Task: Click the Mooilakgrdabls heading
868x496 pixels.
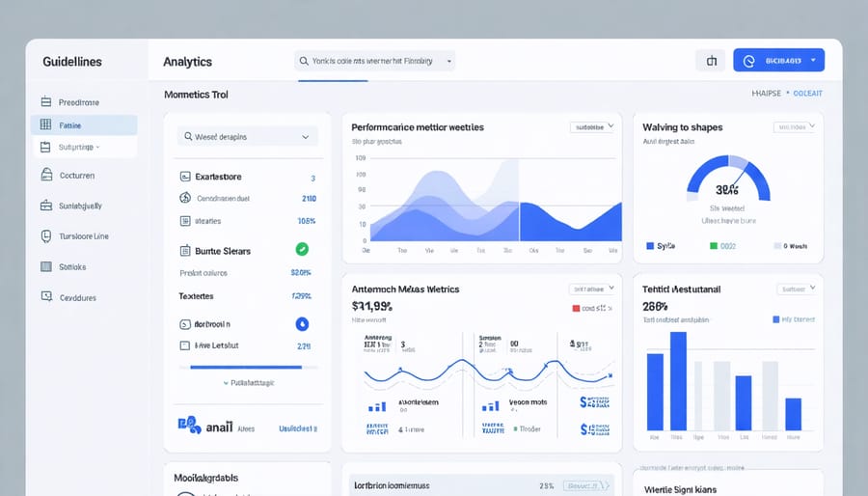Action: point(206,478)
